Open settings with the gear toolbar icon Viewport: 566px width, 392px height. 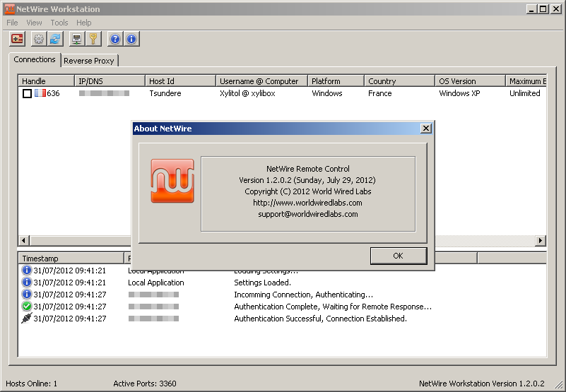[x=39, y=39]
